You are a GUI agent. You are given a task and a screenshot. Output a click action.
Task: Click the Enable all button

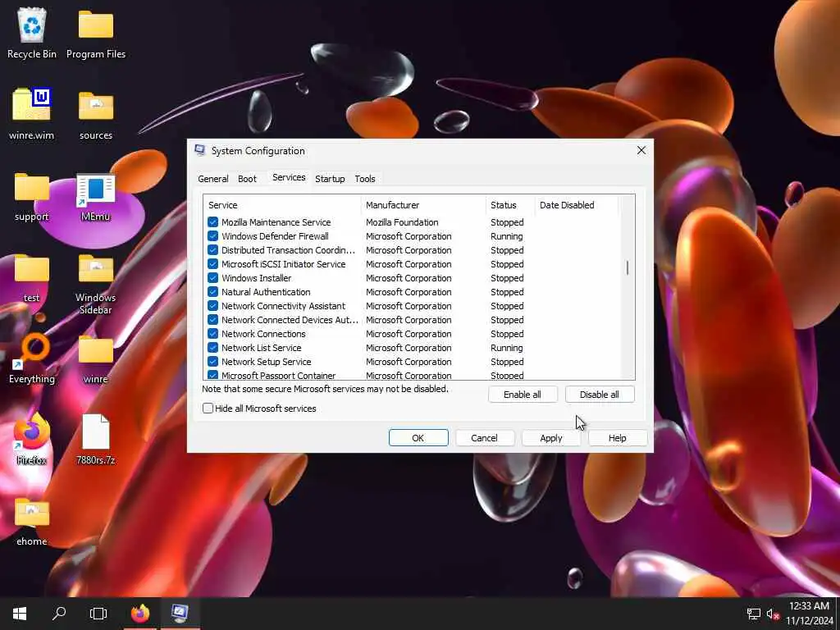pyautogui.click(x=523, y=395)
